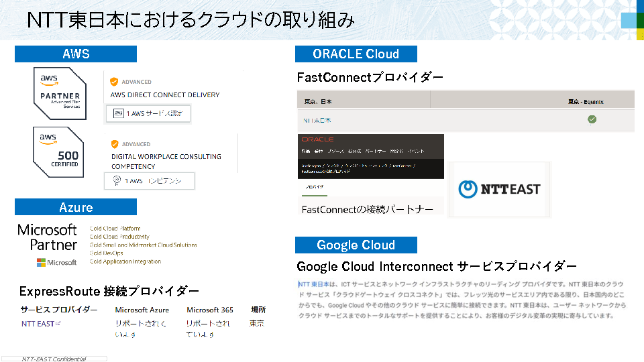This screenshot has width=644, height=362.
Task: Select the blue Google Cloud section header
Action: pos(356,245)
